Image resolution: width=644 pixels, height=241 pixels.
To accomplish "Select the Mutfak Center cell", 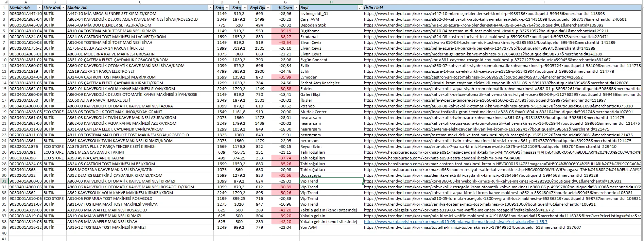I will pos(331,112).
